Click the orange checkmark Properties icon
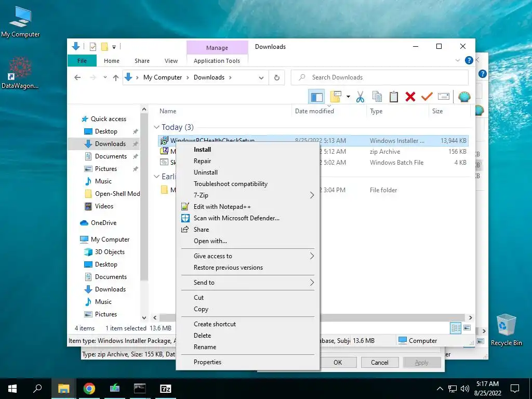This screenshot has width=532, height=399. point(427,97)
